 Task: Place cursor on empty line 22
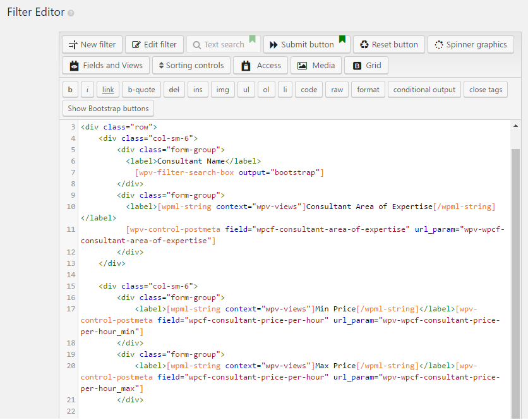pos(293,411)
